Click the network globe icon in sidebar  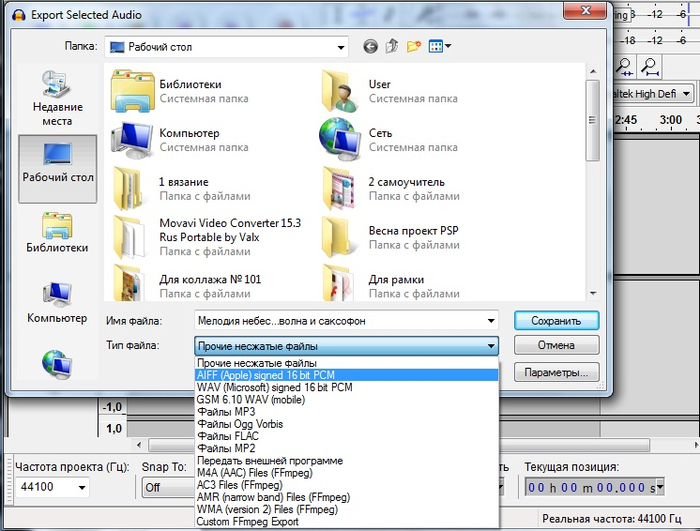(x=57, y=364)
